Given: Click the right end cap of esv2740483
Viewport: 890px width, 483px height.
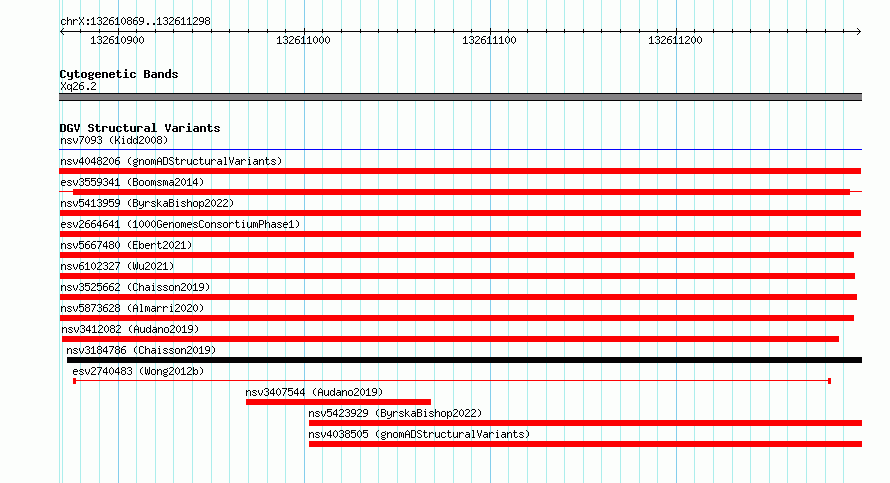Looking at the screenshot, I should coord(830,381).
